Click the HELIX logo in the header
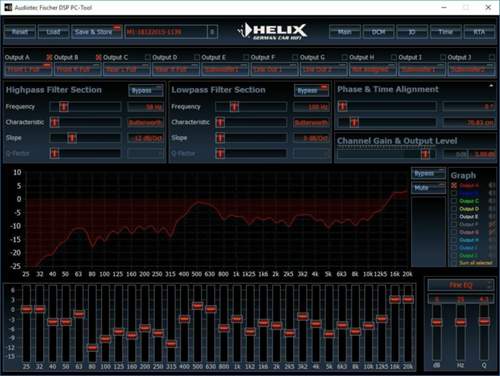This screenshot has width=500, height=376. click(x=272, y=32)
